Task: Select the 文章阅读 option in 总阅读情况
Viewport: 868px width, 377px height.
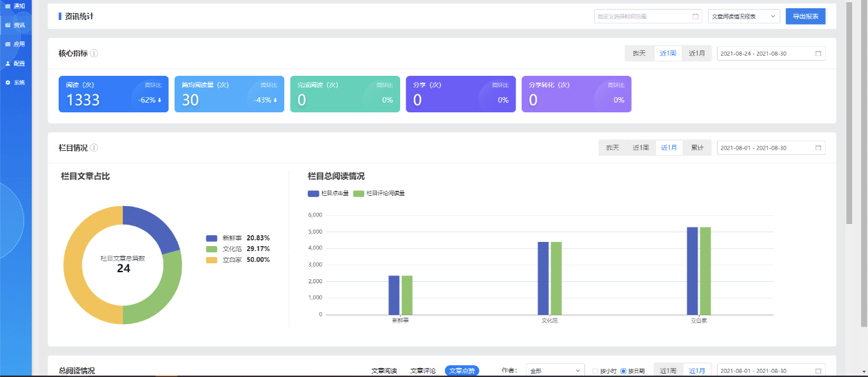Action: (x=384, y=371)
